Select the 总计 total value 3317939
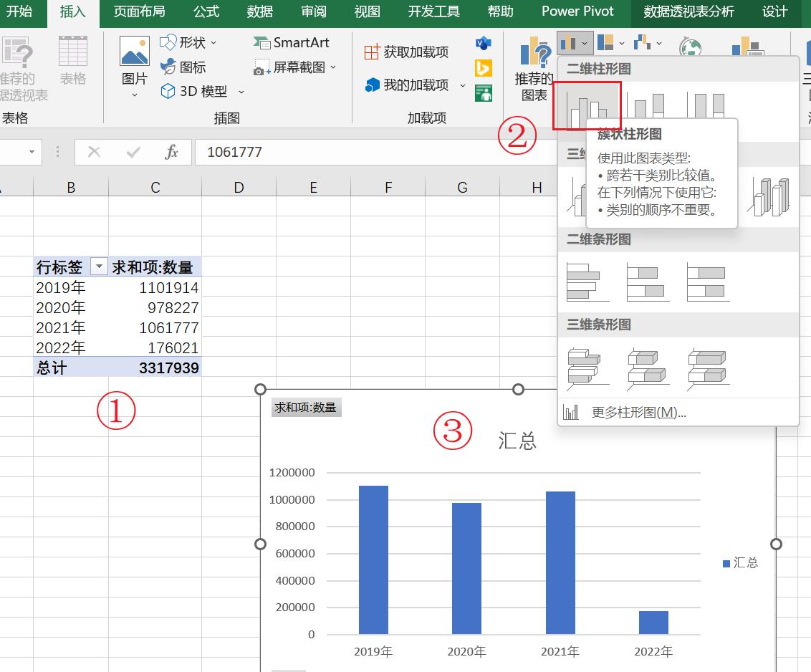The image size is (811, 672). [x=155, y=368]
